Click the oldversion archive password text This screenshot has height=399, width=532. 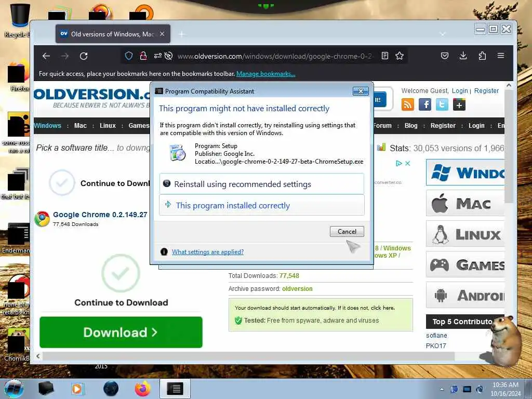(297, 289)
